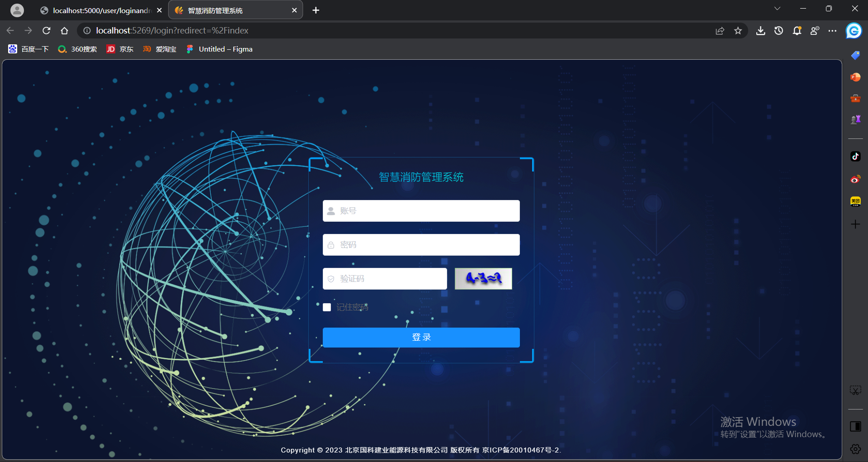Screen dimensions: 868x462
Task: Click the 账号 username input field
Action: pos(421,211)
